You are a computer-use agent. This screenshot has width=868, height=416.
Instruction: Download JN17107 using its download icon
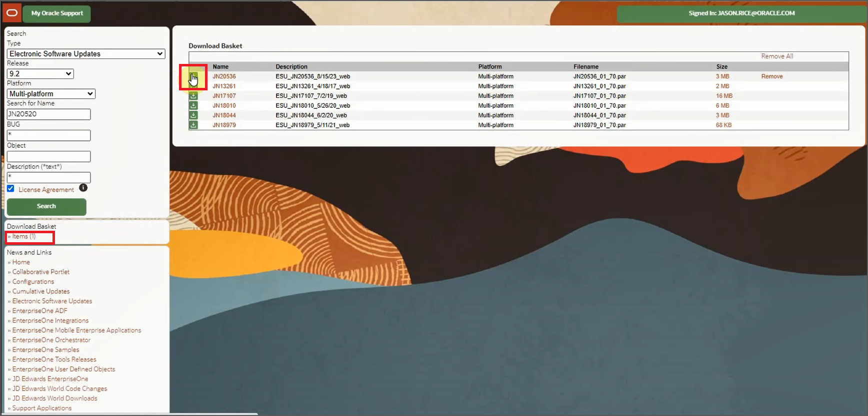point(193,96)
